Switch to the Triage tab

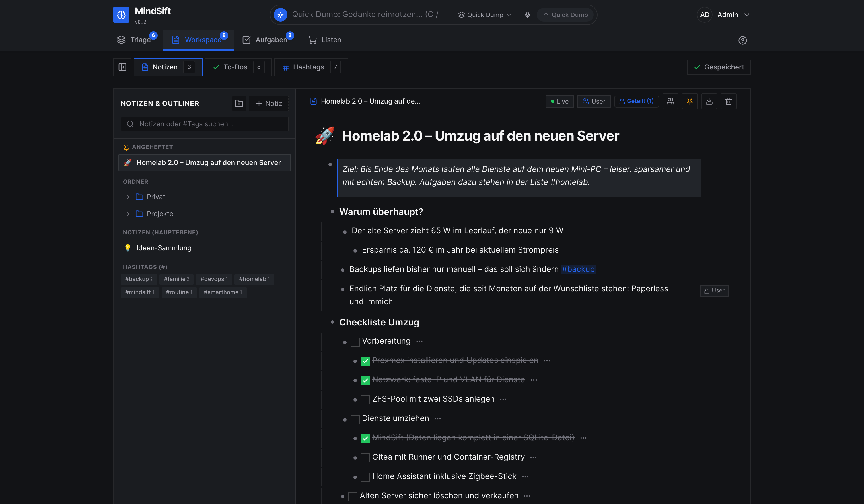coord(136,40)
